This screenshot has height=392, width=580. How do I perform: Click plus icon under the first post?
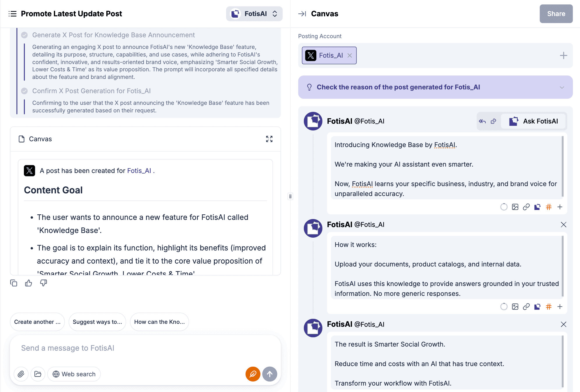pyautogui.click(x=560, y=207)
